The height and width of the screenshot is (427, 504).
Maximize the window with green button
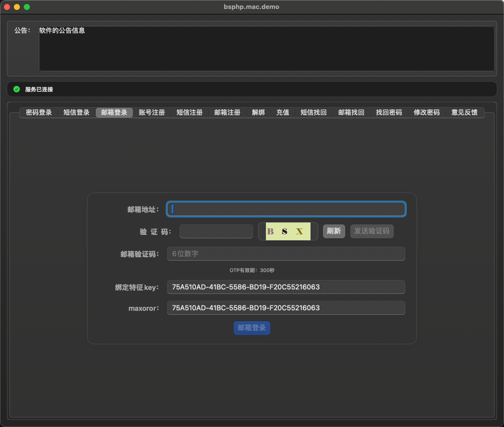27,7
